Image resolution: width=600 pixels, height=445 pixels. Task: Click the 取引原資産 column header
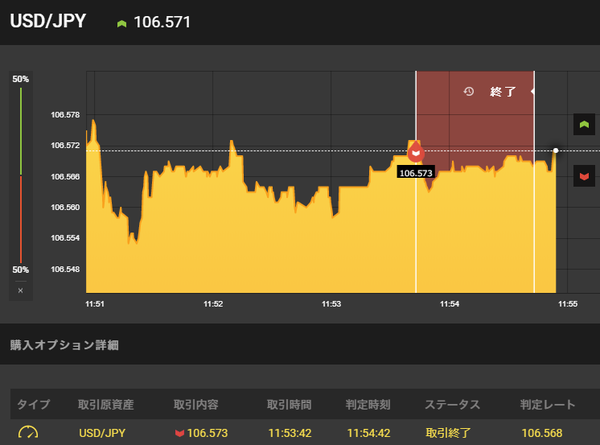106,404
